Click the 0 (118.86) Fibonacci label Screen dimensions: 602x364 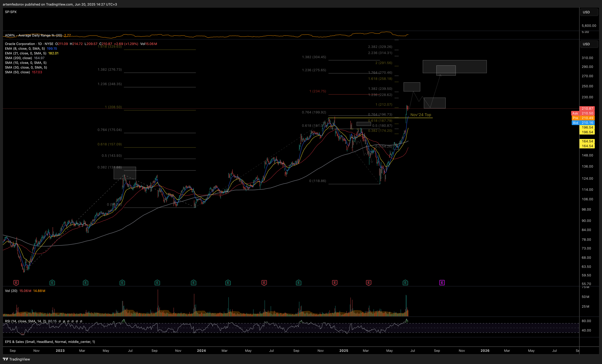coord(318,181)
